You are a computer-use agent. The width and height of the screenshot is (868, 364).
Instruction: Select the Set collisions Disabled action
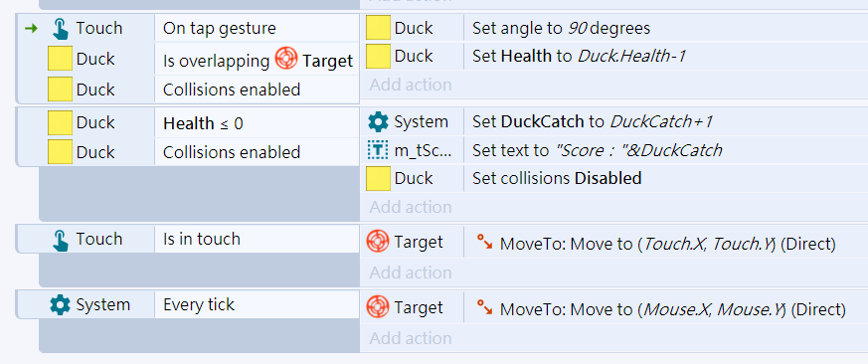click(666, 178)
